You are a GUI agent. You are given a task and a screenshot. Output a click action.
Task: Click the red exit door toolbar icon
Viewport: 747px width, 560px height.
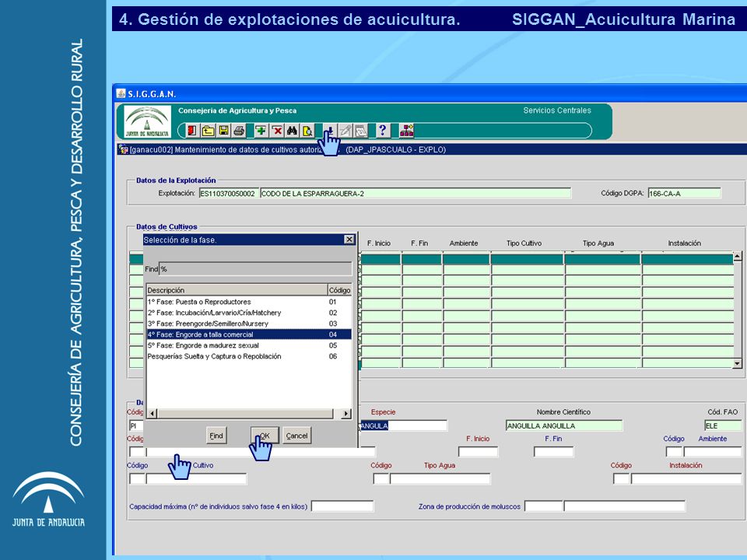point(192,131)
